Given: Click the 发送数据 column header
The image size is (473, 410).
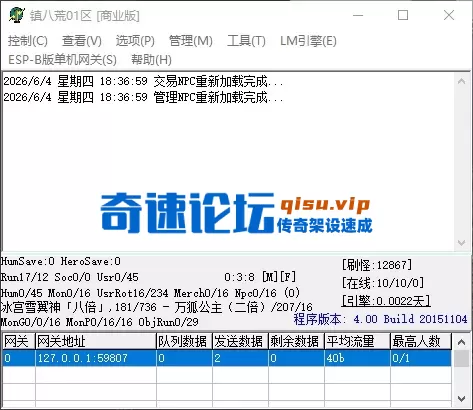Looking at the screenshot, I should click(x=240, y=341).
